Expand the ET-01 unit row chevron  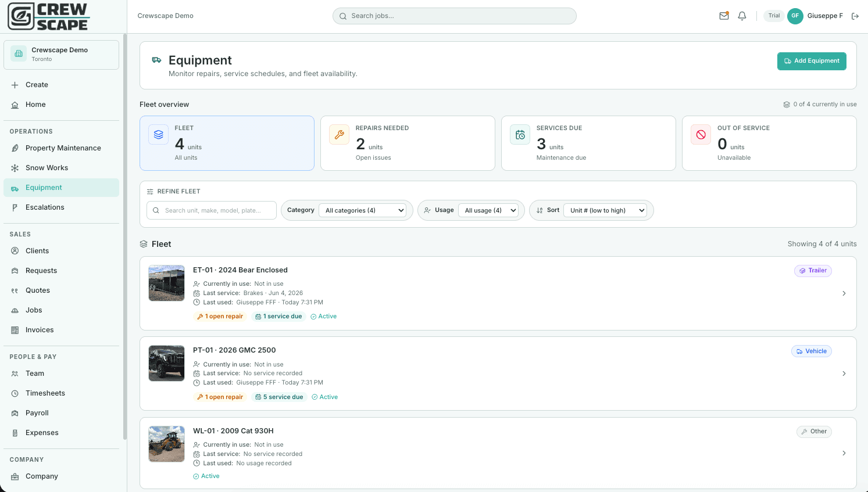click(844, 293)
